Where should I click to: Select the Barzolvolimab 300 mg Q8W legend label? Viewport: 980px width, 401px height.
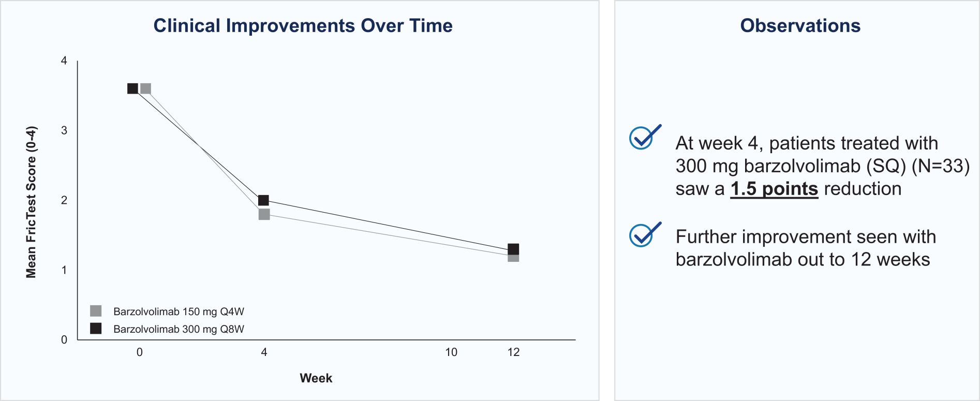point(179,329)
